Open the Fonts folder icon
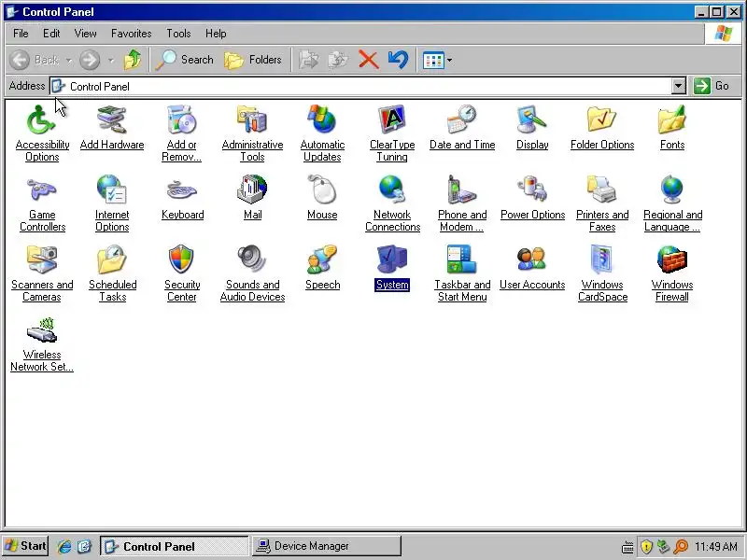This screenshot has width=747, height=560. (x=672, y=119)
